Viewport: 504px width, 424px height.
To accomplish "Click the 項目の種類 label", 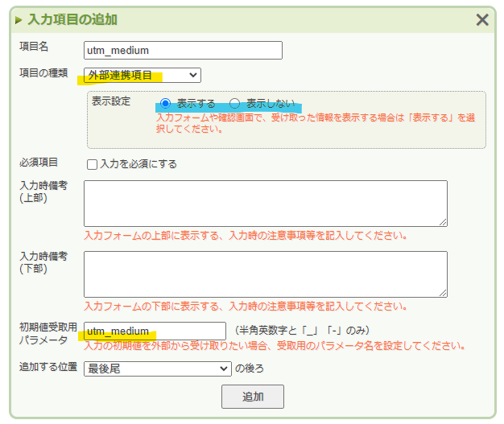I will (43, 73).
